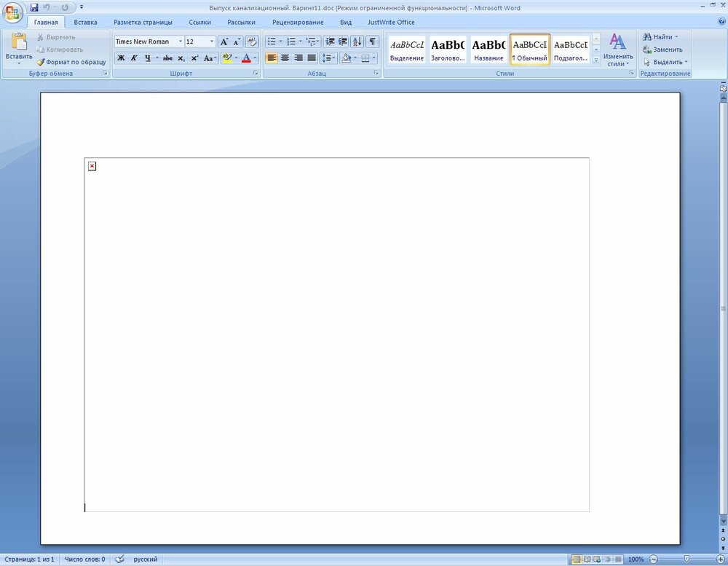The height and width of the screenshot is (566, 728).
Task: Select the Заголовок style thumbnail
Action: click(x=448, y=50)
